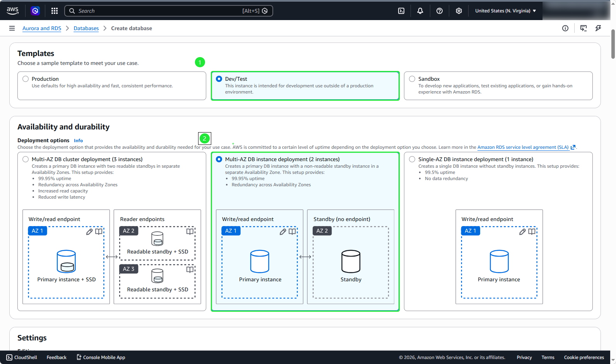Click the Settings section heading
616x364 pixels.
point(32,338)
